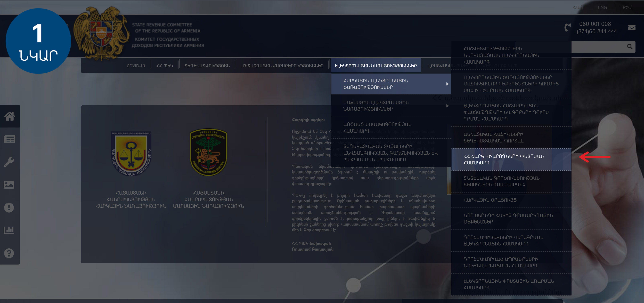Screen dimensions: 644x303
Task: Open the ԷԼԵԿՏՐՈՆԱՅԻՆ ԾԱՌԱՅՈՒԹՅՈՒՆՆԵՐ menu
Action: [x=376, y=66]
